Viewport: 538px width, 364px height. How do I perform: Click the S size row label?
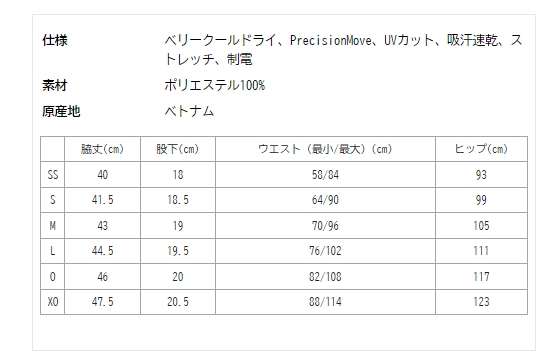52,200
